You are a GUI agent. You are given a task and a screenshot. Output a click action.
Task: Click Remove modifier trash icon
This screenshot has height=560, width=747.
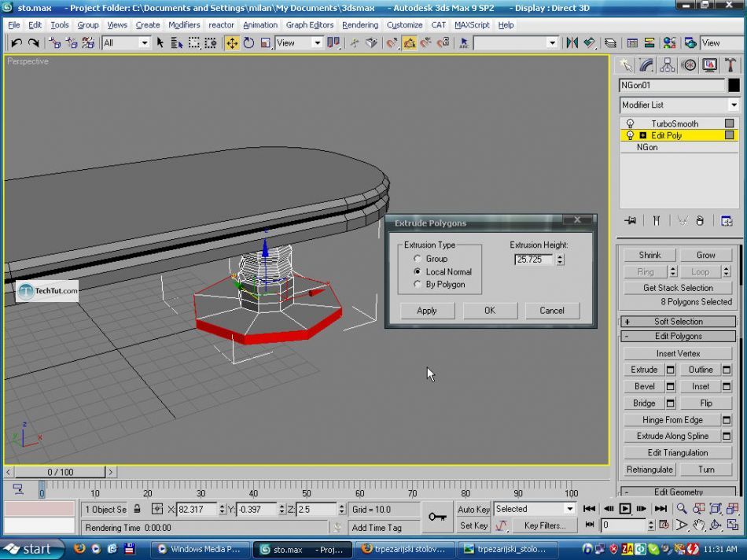[699, 221]
